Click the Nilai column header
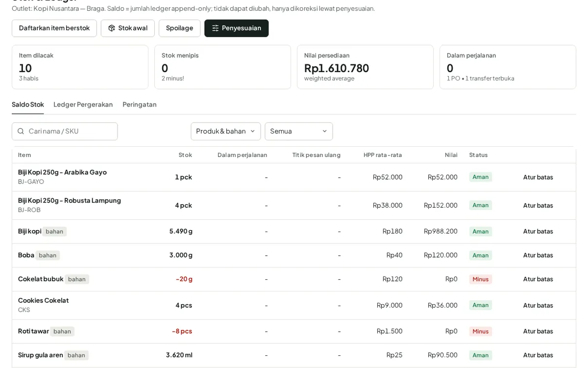 coord(451,155)
